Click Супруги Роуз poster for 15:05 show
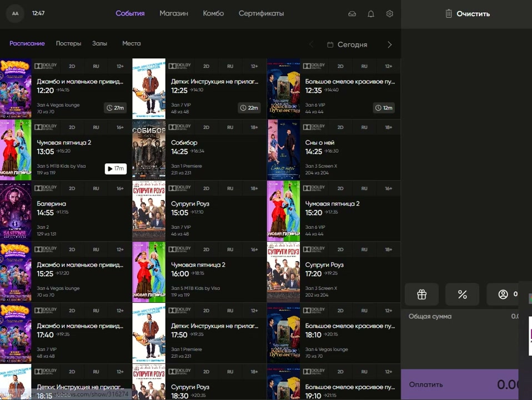The height and width of the screenshot is (400, 532). [x=149, y=211]
